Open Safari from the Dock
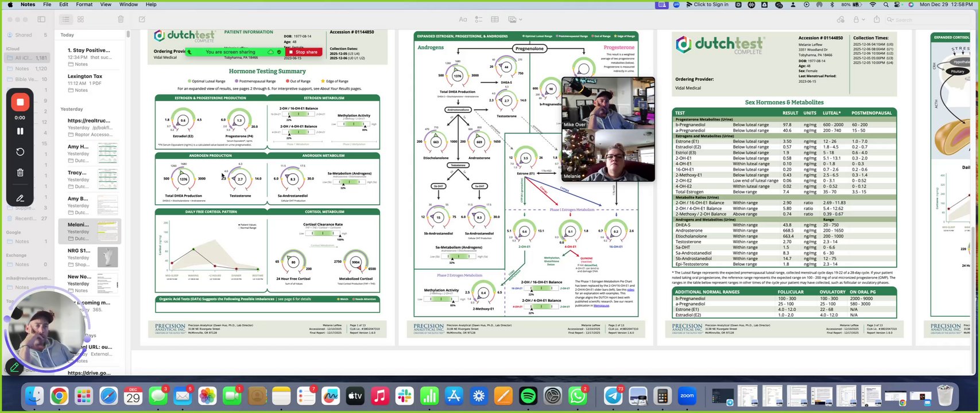The width and height of the screenshot is (980, 413). (109, 396)
